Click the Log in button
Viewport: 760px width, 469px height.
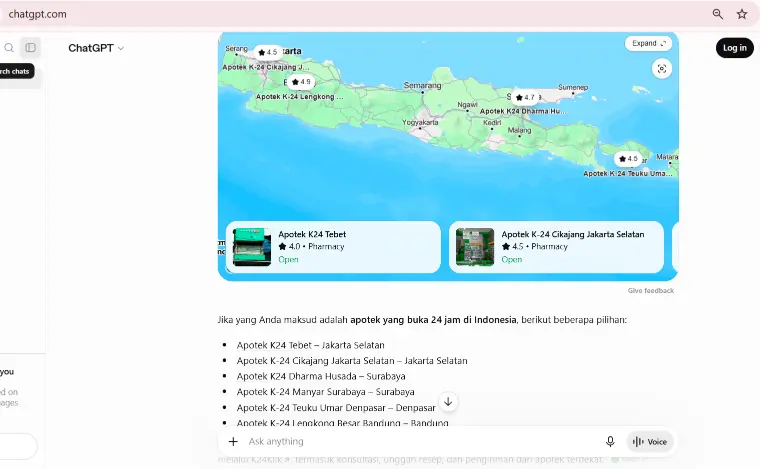[x=734, y=47]
